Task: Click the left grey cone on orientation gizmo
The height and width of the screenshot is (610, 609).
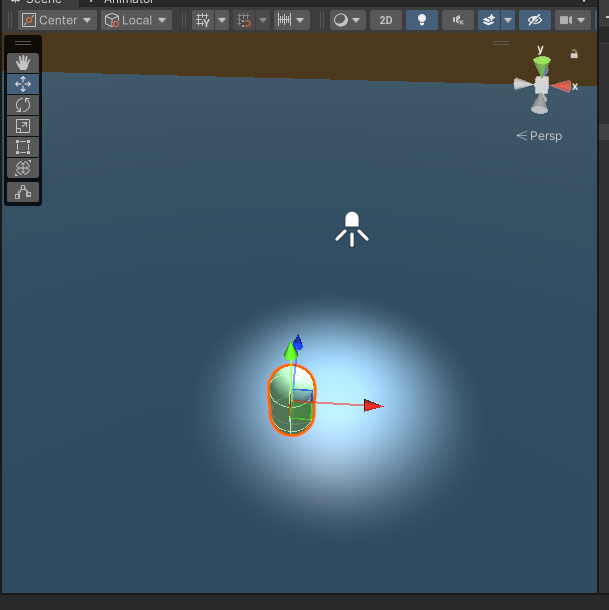Action: tap(523, 84)
